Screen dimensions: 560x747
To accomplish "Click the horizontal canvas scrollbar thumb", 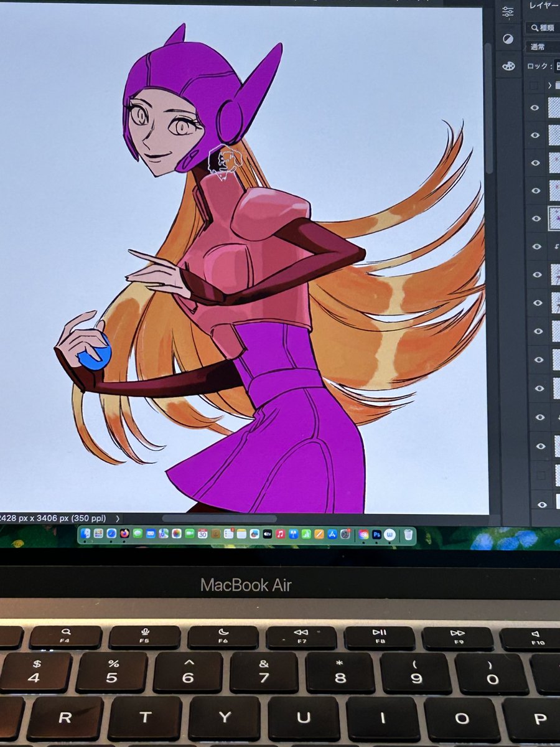I will [219, 518].
